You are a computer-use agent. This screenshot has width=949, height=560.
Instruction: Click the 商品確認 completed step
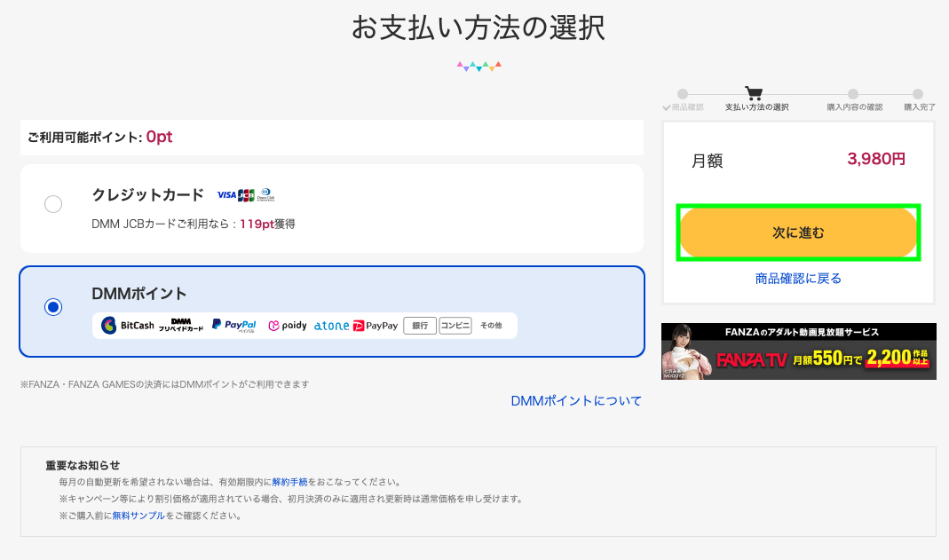click(682, 94)
